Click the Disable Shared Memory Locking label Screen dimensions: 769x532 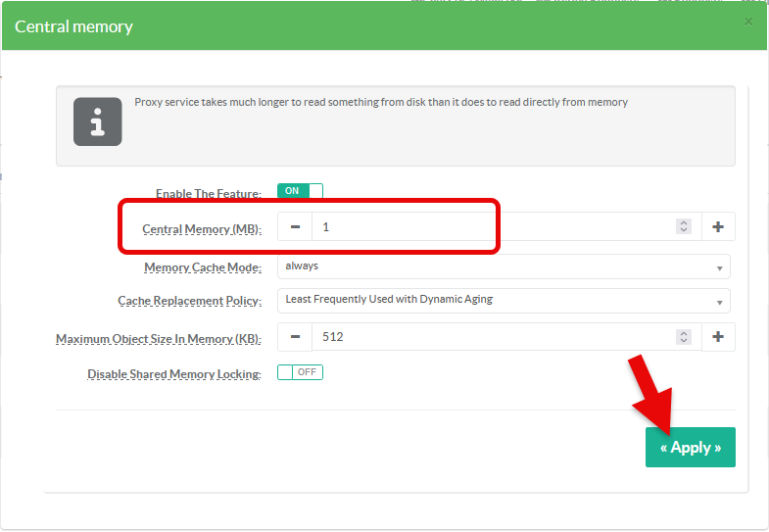[174, 374]
